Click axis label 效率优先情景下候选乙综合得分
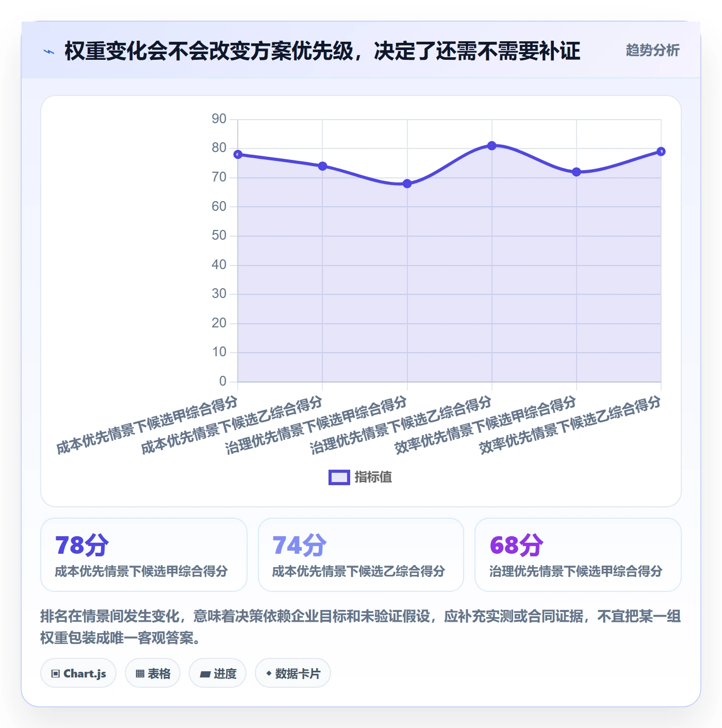The width and height of the screenshot is (722, 728). (x=570, y=425)
